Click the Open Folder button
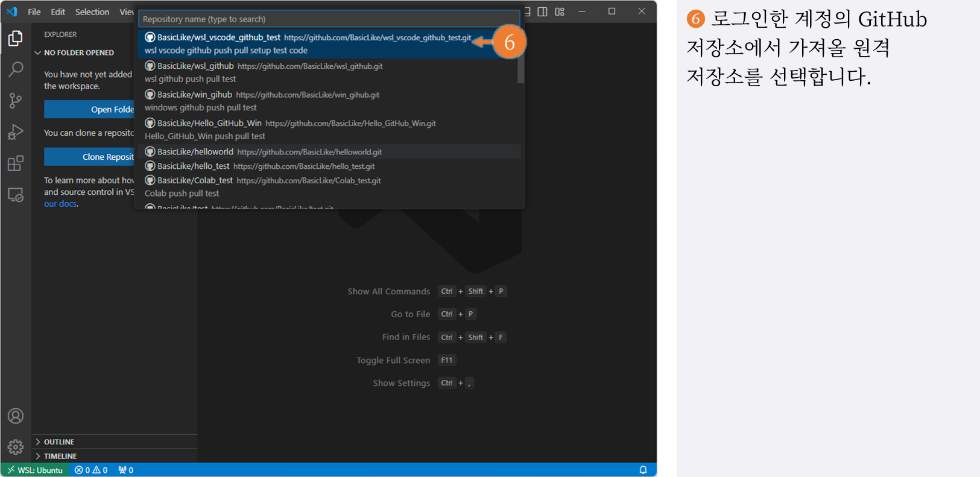Screen dimensions: 980x477 click(89, 109)
